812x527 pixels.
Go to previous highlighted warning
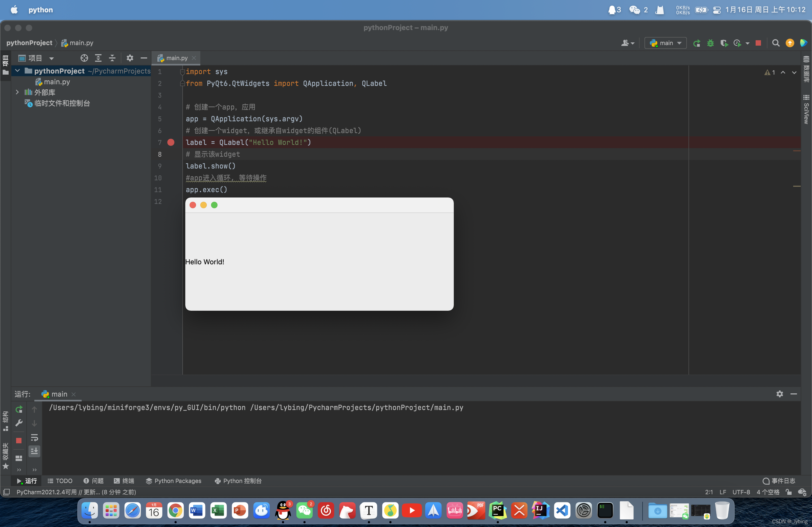pos(783,72)
